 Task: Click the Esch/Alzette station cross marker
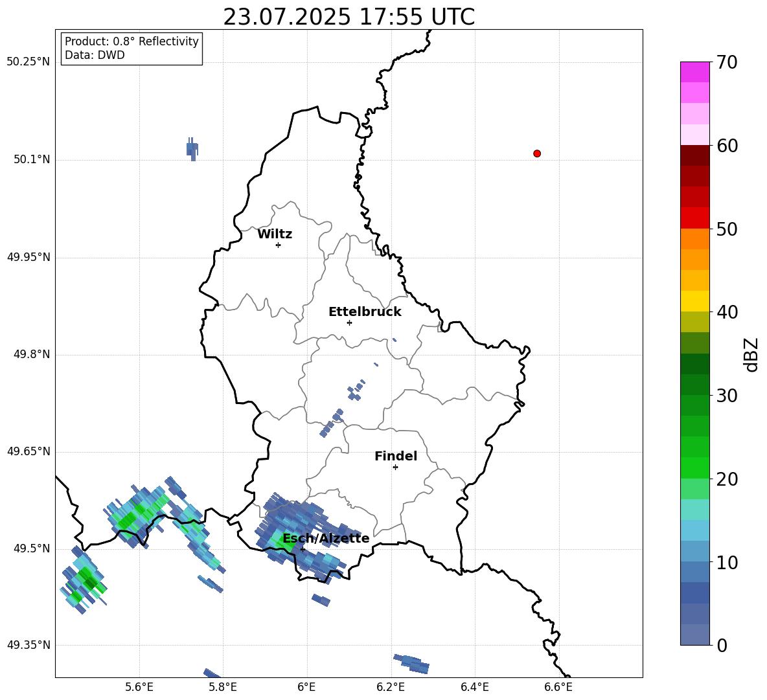coord(303,549)
